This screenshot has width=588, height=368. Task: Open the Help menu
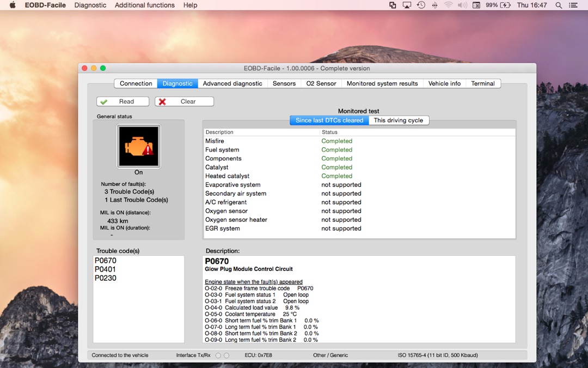coord(190,5)
